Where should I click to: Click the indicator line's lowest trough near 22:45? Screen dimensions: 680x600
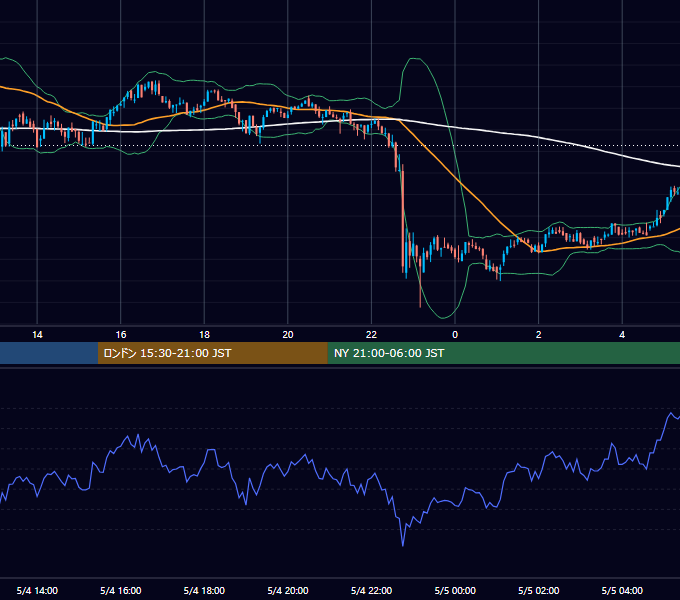tap(403, 545)
